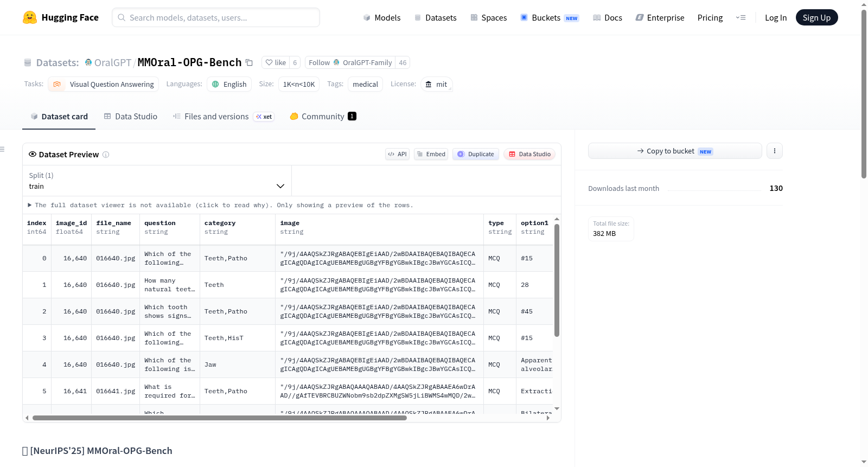Open the Docs page
Screen dimensions: 868x467
608,17
